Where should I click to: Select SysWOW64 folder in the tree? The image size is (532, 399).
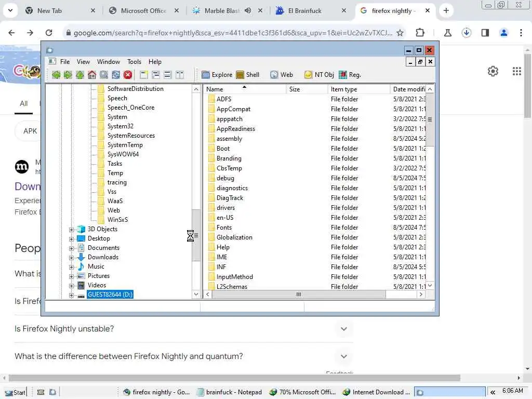coord(123,154)
